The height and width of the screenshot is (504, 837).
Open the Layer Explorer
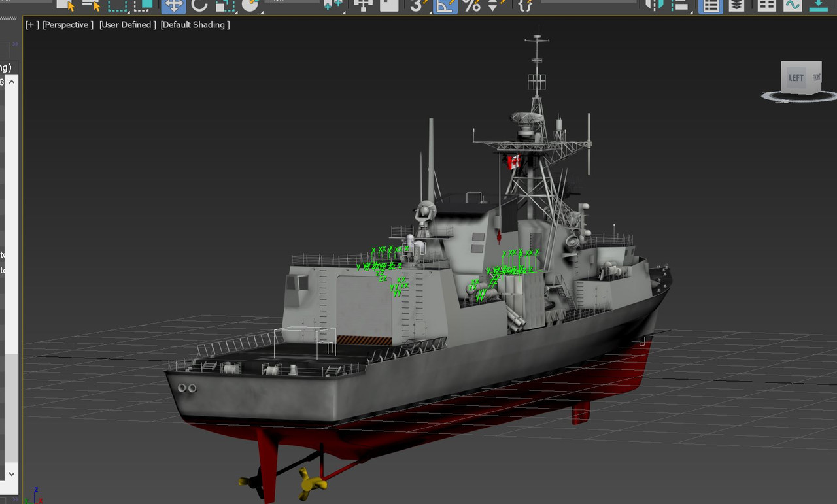click(x=738, y=5)
